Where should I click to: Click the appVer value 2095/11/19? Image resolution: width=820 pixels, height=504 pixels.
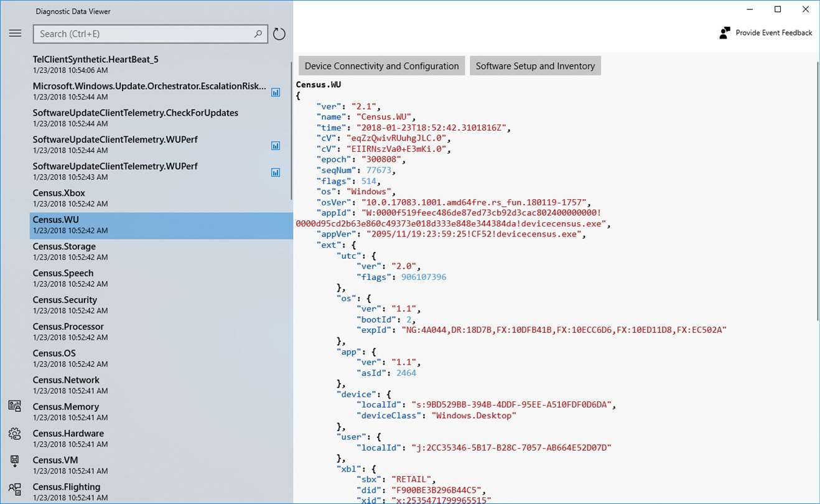[x=475, y=235]
